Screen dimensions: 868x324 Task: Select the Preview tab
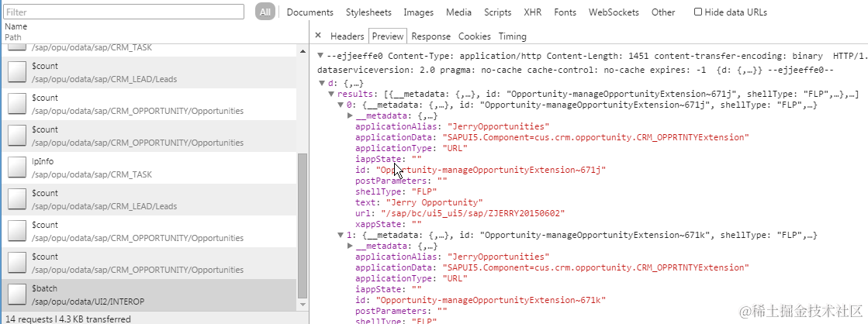point(388,36)
